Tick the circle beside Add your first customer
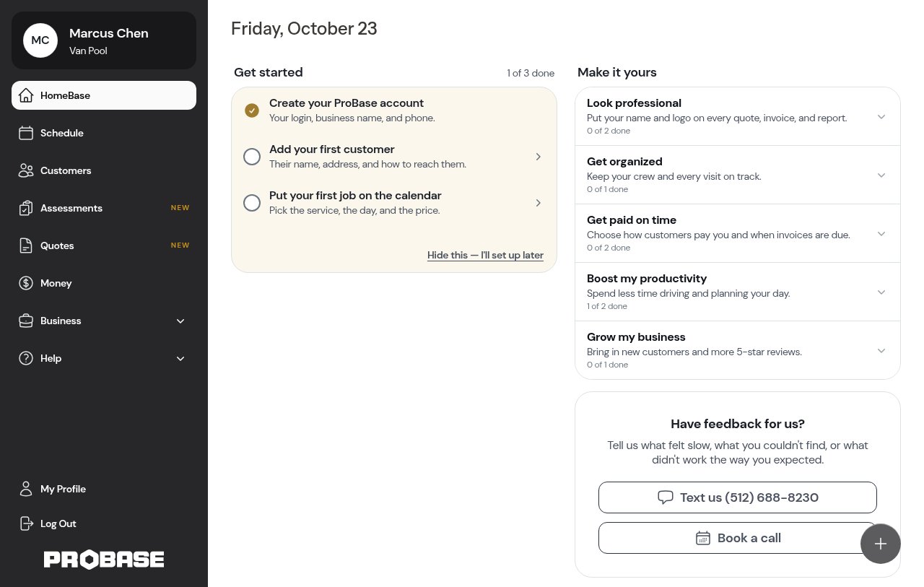The width and height of the screenshot is (924, 587). click(x=252, y=157)
